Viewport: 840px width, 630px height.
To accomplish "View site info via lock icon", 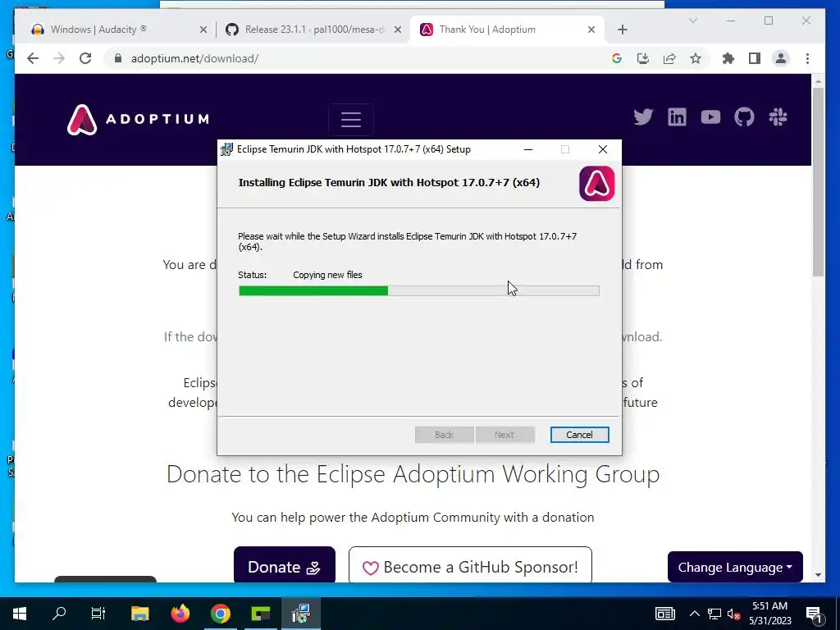I will 118,58.
